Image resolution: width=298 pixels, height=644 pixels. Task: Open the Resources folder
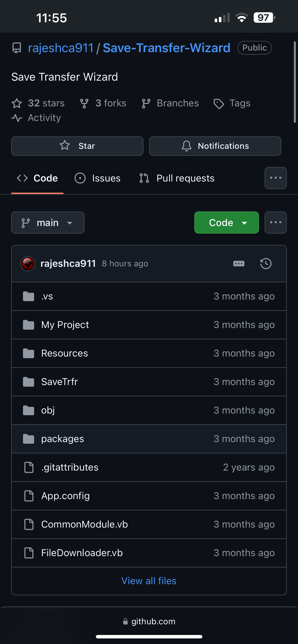click(65, 353)
